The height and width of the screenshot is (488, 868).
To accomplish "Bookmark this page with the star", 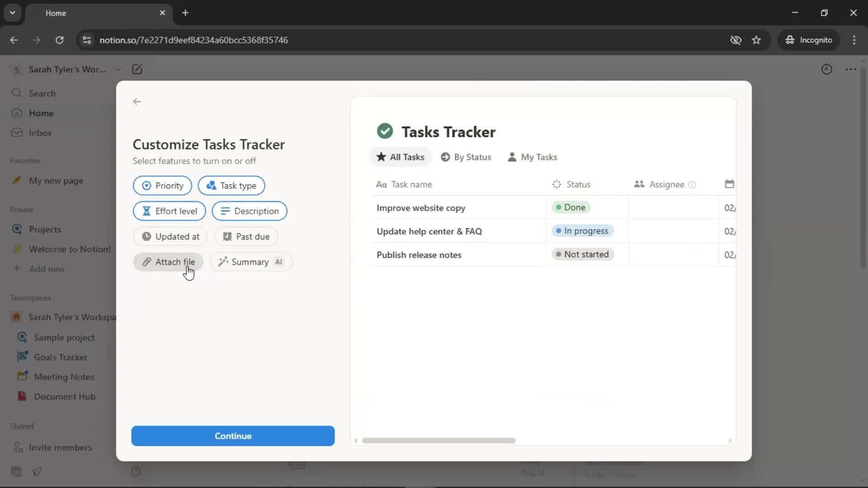I will coord(756,40).
